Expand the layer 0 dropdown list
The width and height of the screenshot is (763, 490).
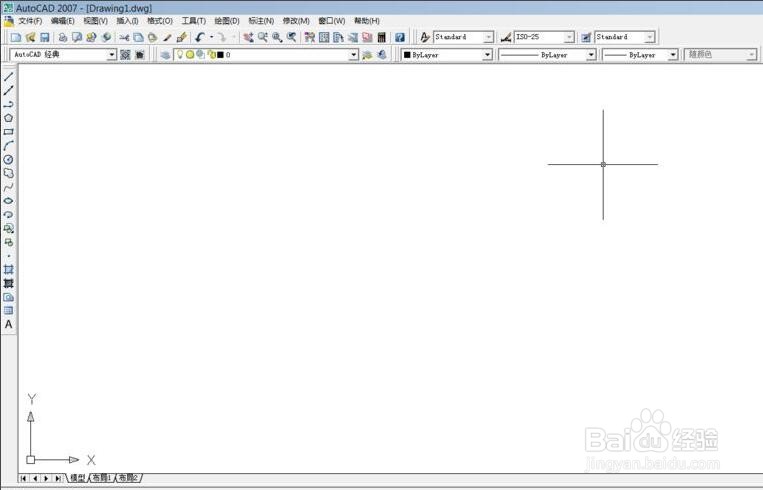tap(354, 55)
